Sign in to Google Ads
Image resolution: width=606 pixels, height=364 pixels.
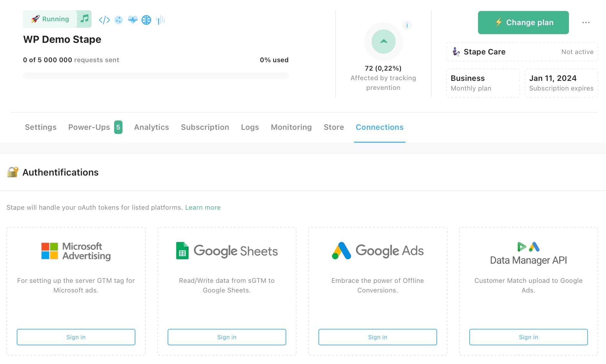point(377,337)
